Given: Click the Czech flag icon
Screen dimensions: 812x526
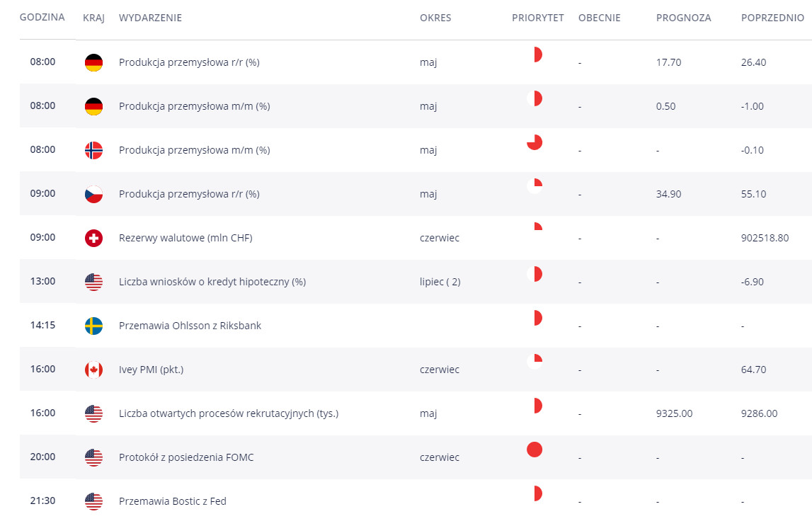Looking at the screenshot, I should [93, 194].
